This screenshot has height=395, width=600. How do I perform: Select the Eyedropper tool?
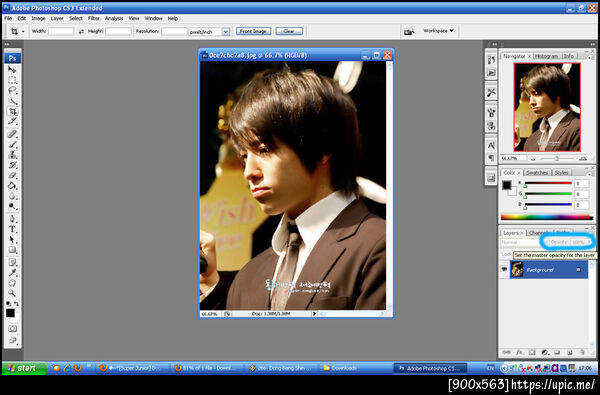pyautogui.click(x=12, y=273)
